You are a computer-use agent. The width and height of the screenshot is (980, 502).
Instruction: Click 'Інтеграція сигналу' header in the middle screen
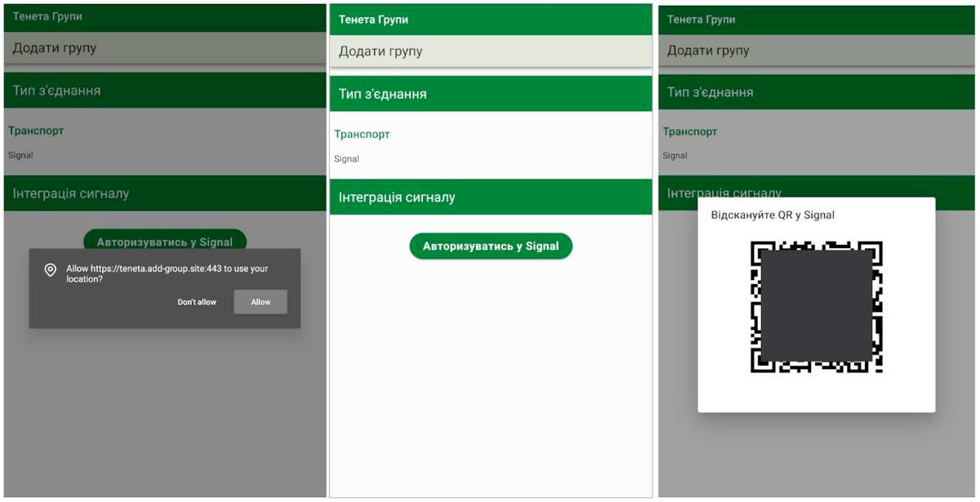491,198
